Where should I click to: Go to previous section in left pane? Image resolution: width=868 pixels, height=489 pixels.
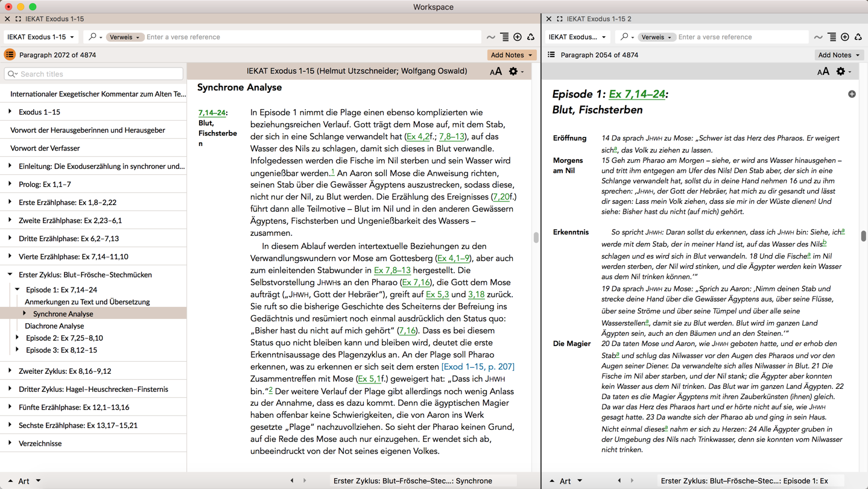(292, 481)
